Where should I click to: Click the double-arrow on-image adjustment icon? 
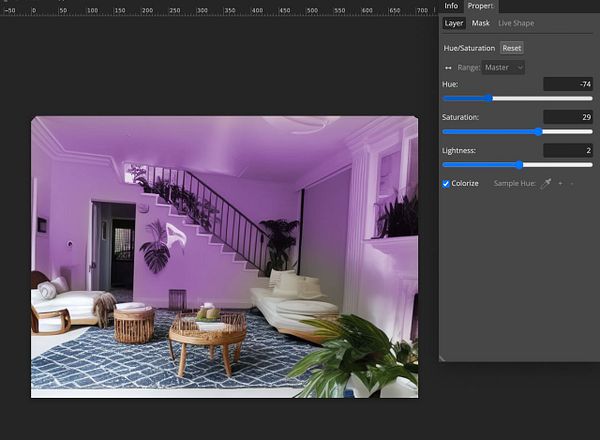tap(447, 67)
